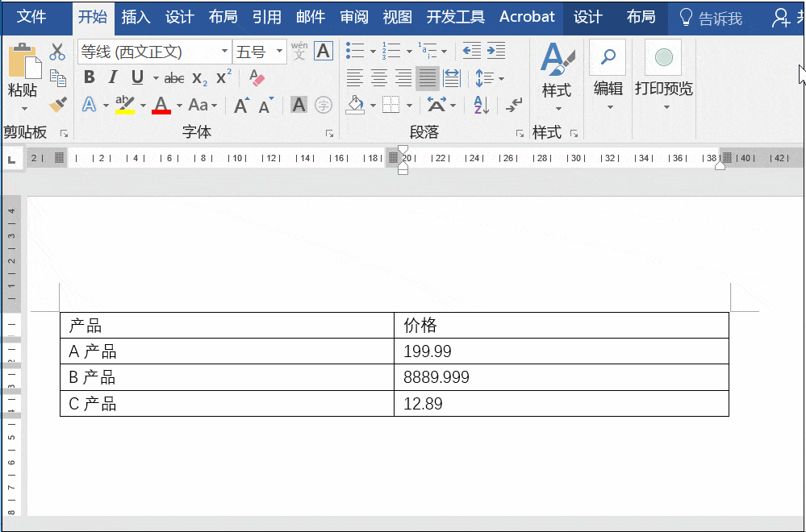Viewport: 806px width, 532px height.
Task: Open the highlight color dropdown arrow
Action: point(143,106)
